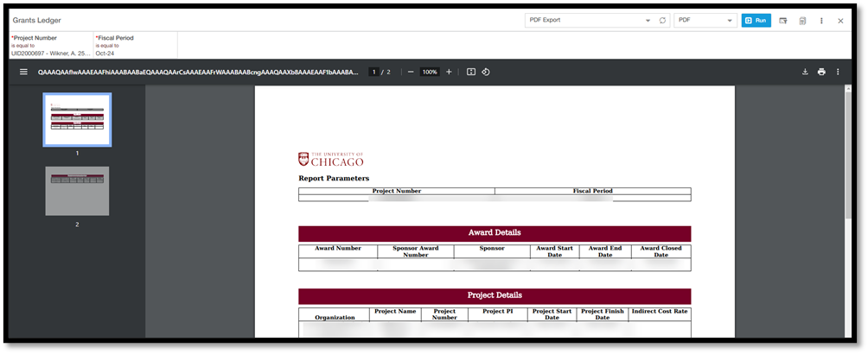Viewport: 868px width, 354px height.
Task: Click the document notes icon beside Run
Action: click(x=802, y=20)
